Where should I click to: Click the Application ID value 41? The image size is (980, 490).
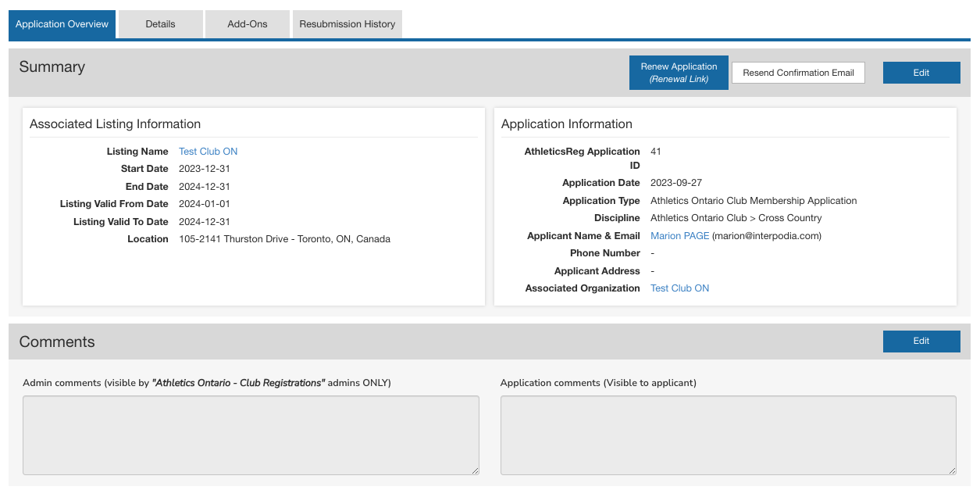click(x=655, y=152)
